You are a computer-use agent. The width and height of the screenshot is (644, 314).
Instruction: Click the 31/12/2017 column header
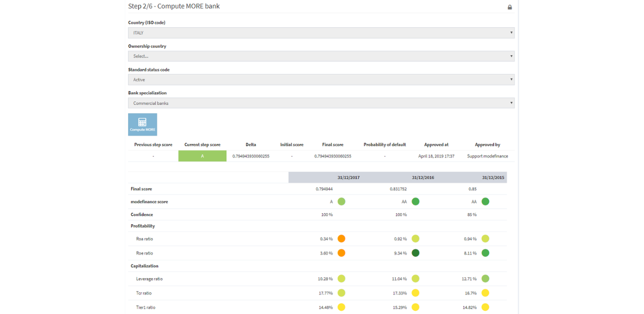(349, 178)
